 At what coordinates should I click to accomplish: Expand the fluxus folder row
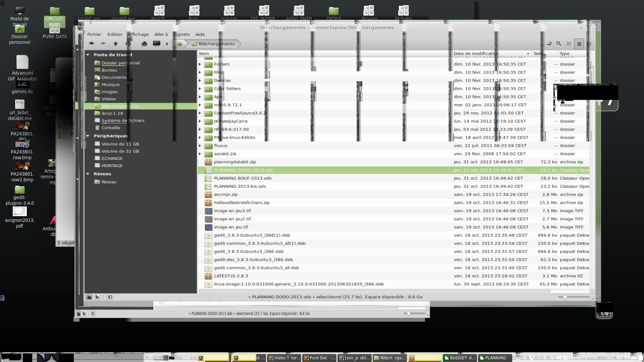(x=200, y=146)
